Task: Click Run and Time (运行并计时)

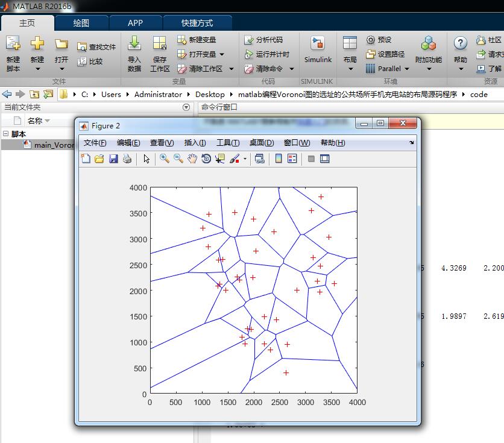Action: [x=266, y=54]
